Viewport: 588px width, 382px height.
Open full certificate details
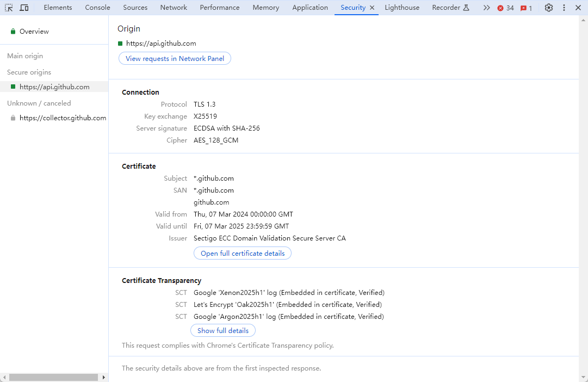coord(243,254)
